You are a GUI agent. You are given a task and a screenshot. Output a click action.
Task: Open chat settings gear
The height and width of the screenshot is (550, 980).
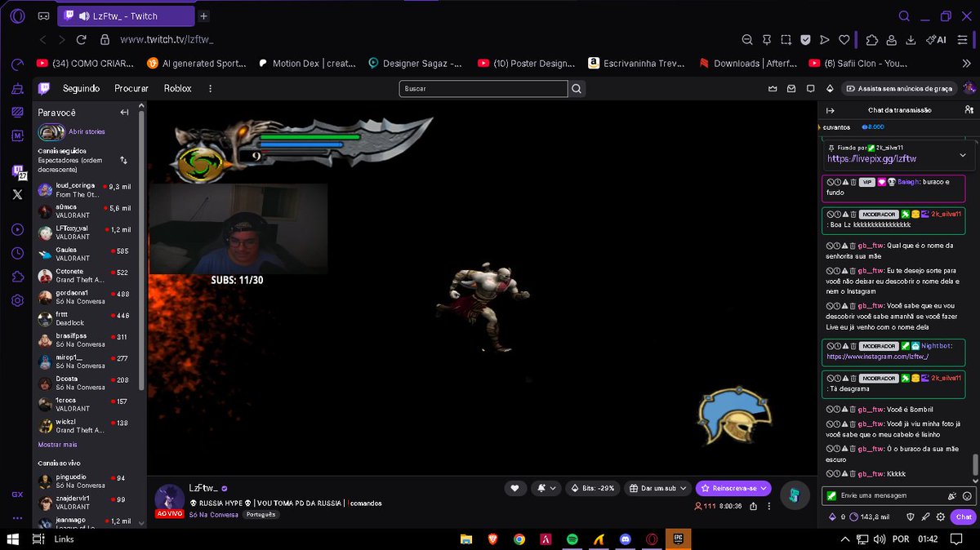941,517
